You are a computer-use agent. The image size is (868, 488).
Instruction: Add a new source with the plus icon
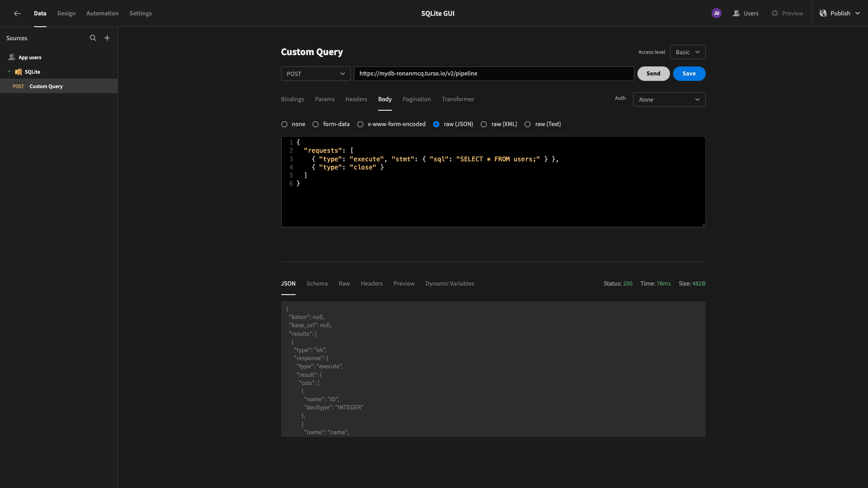point(107,38)
